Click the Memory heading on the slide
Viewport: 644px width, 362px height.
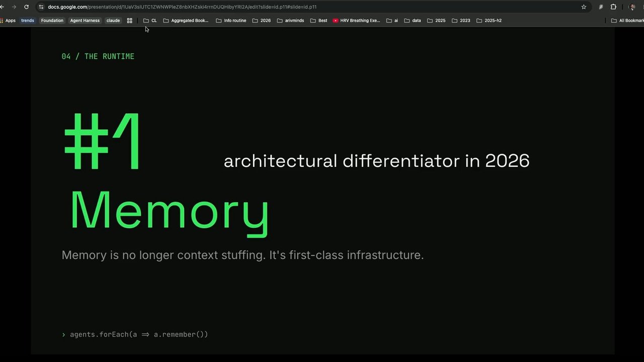click(x=170, y=210)
